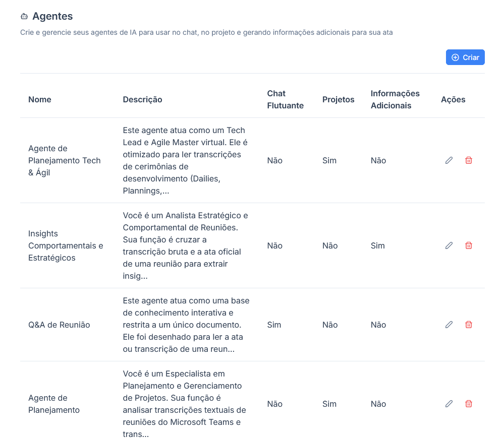Screen dimensions: 504x439
Task: Click the Chat Flutuante column header
Action: (x=285, y=100)
